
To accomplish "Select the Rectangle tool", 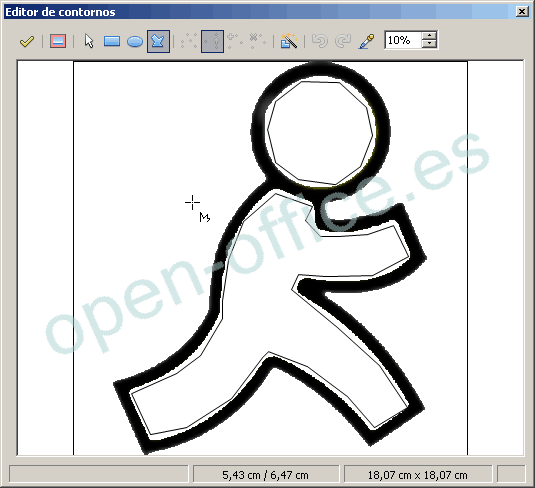I will 112,41.
